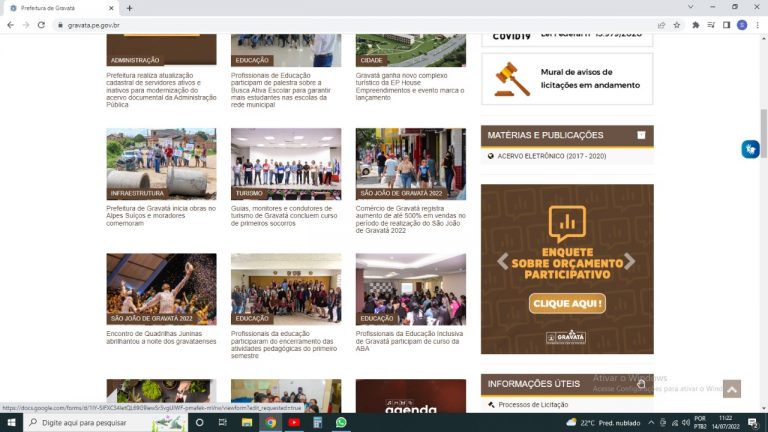This screenshot has width=768, height=432.
Task: Click the Clique Aqui survey button
Action: pos(567,304)
